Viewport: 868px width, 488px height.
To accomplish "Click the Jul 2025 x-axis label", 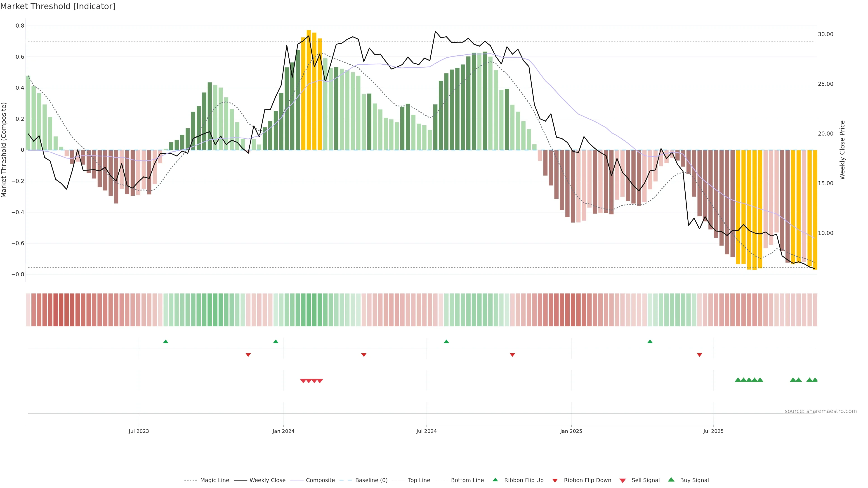I will pos(713,431).
